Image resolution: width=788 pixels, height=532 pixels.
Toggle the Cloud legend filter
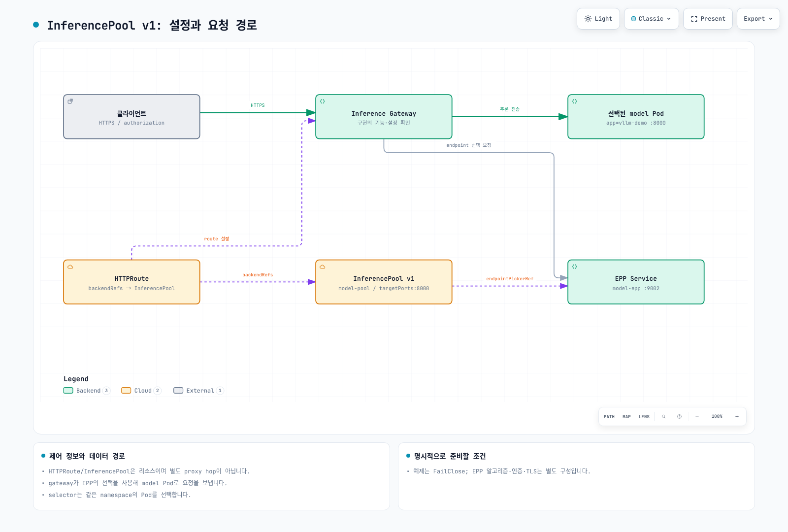141,391
